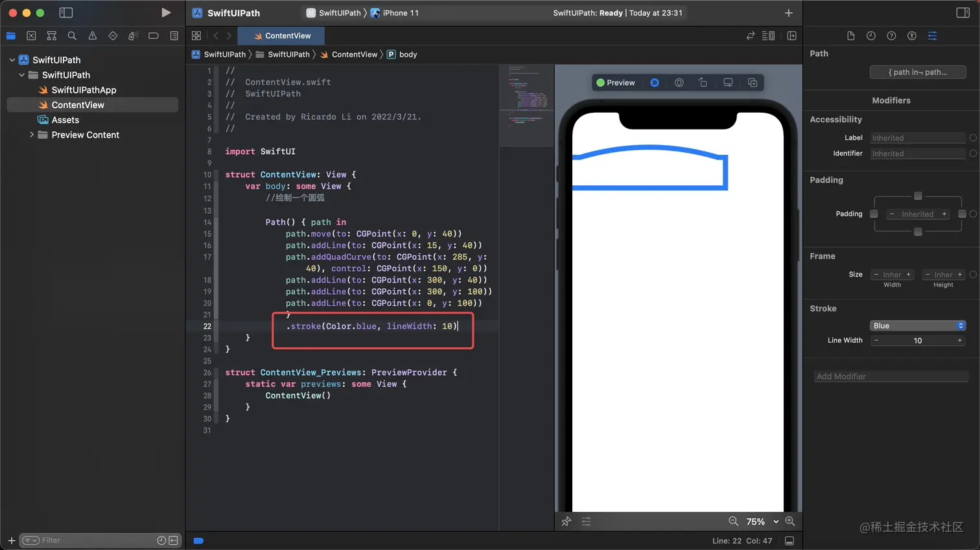Open the Debug navigator

point(133,36)
